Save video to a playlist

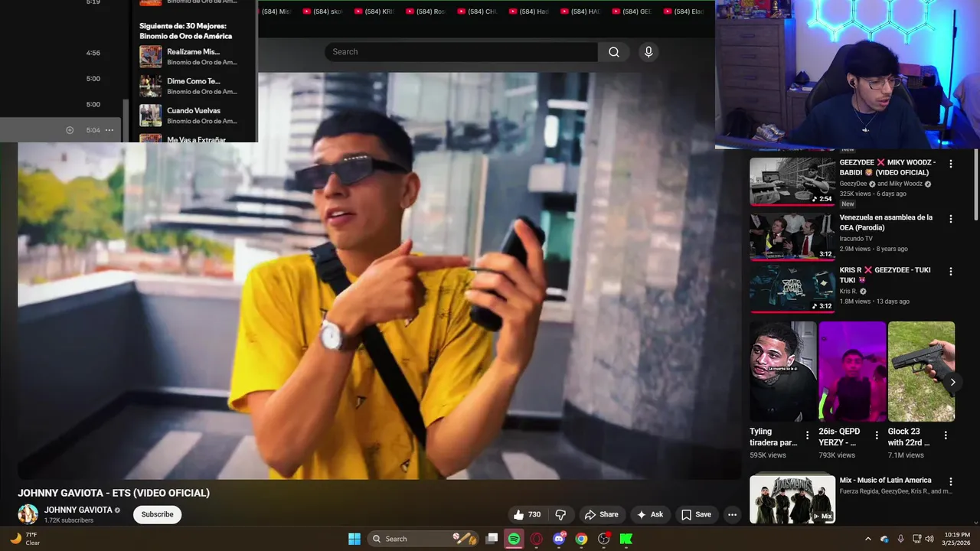click(696, 514)
